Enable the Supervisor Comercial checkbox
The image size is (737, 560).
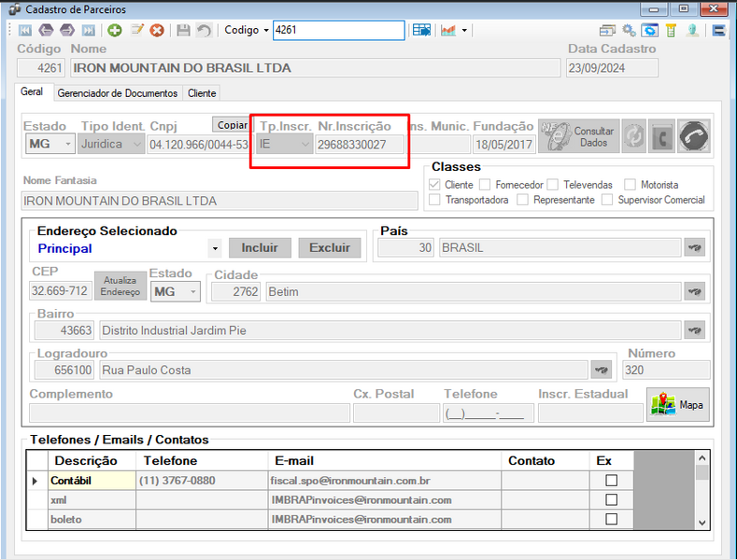607,200
